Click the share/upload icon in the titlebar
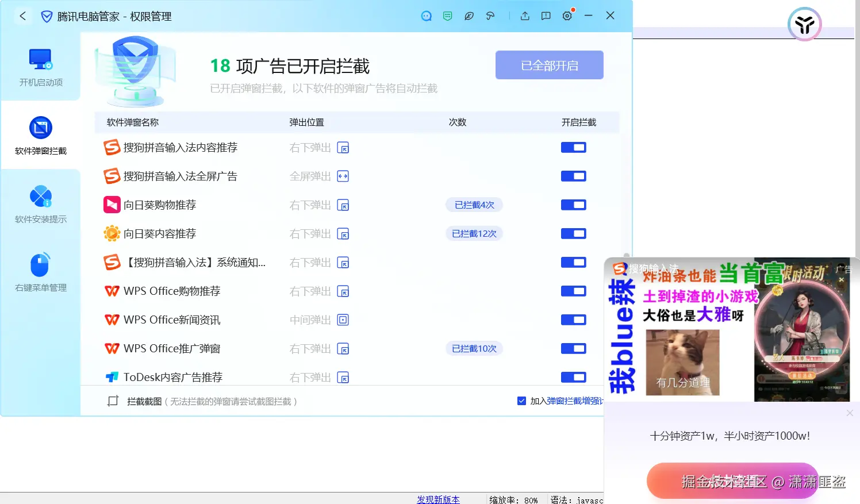This screenshot has width=860, height=504. 525,16
